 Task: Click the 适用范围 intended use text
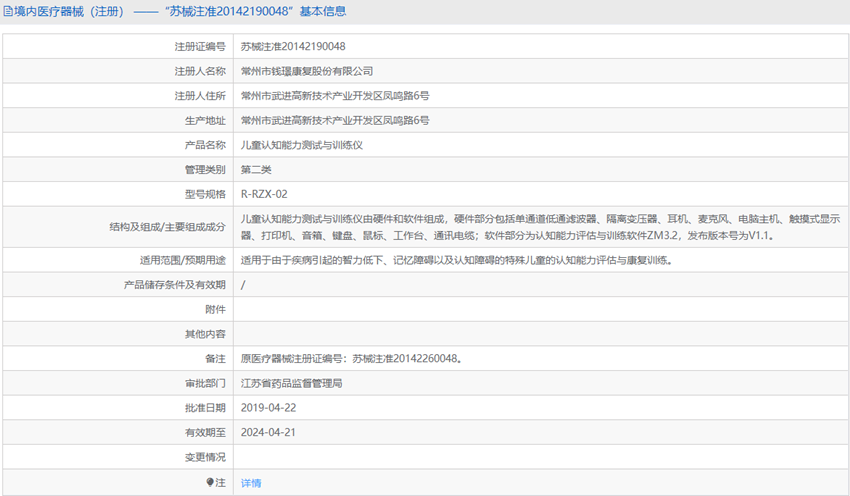point(457,260)
